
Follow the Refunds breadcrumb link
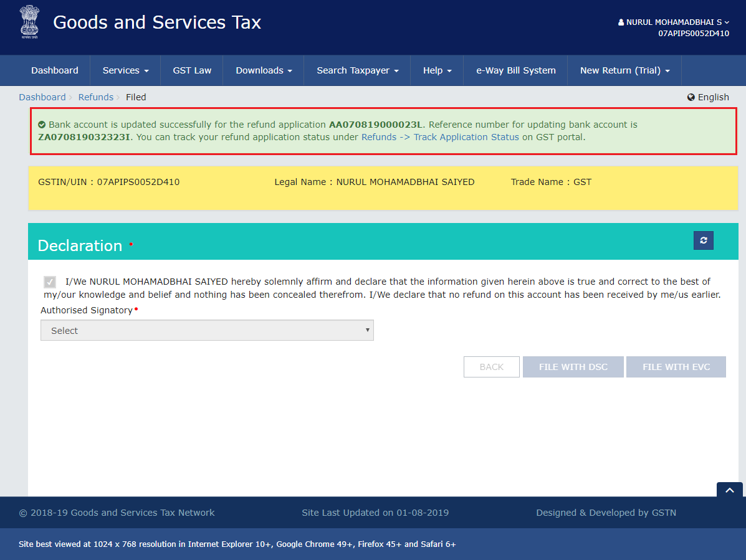(95, 97)
